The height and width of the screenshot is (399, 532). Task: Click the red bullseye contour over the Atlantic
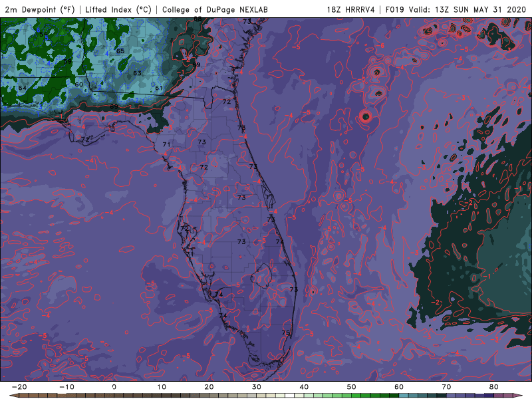[x=366, y=117]
